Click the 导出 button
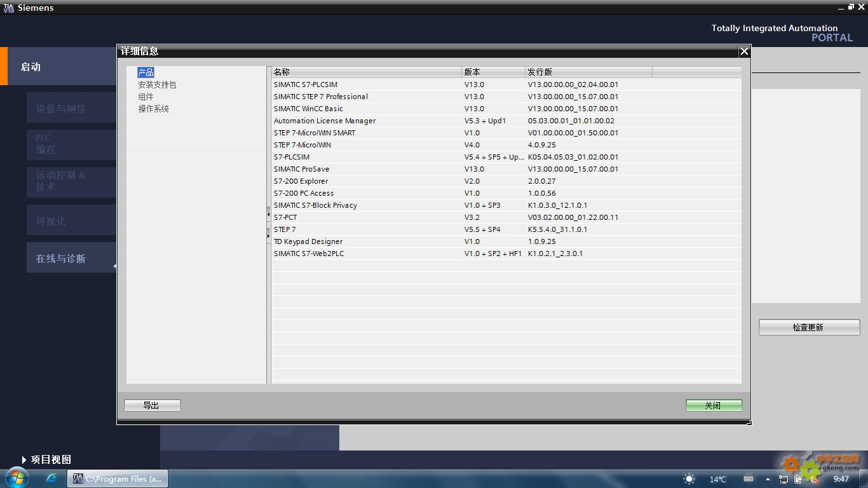The width and height of the screenshot is (868, 488). tap(153, 405)
